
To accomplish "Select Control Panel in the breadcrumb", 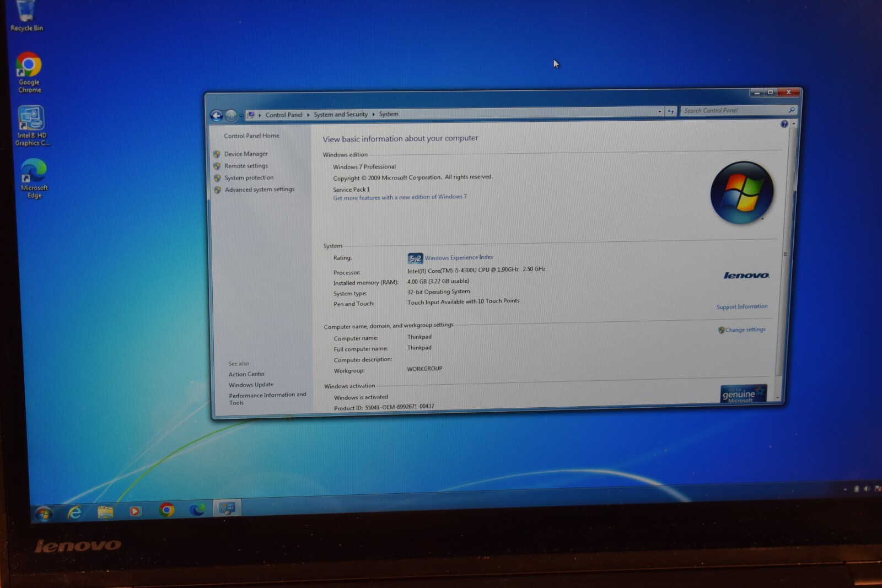I will click(283, 115).
